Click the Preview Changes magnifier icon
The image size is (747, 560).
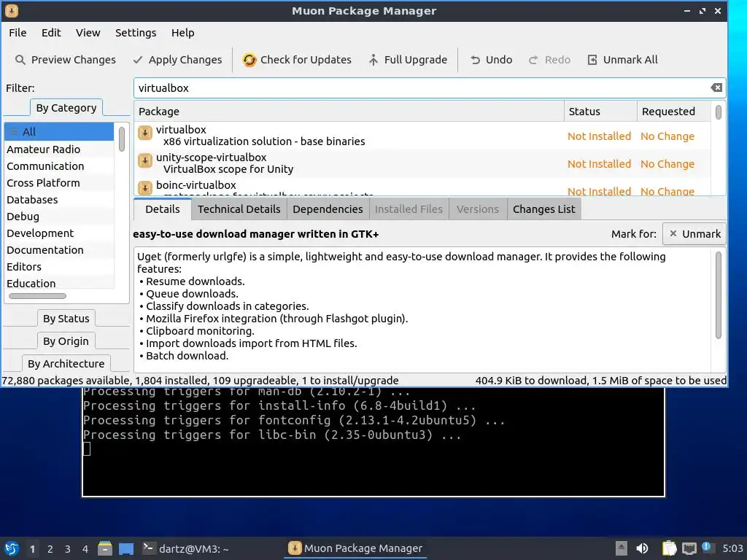[20, 60]
